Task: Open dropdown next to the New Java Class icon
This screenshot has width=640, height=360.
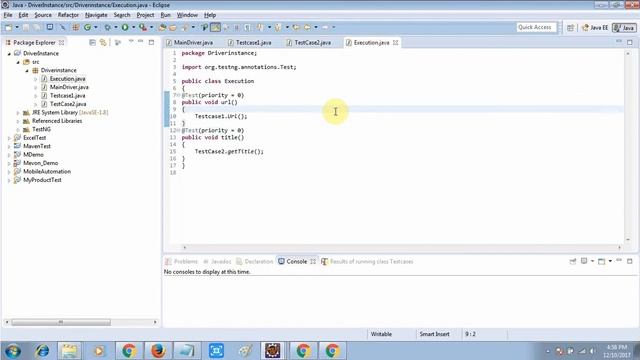Action: pos(96,27)
